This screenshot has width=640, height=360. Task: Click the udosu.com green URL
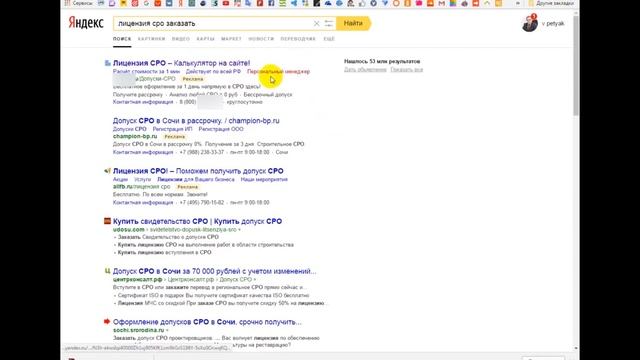[x=129, y=230]
